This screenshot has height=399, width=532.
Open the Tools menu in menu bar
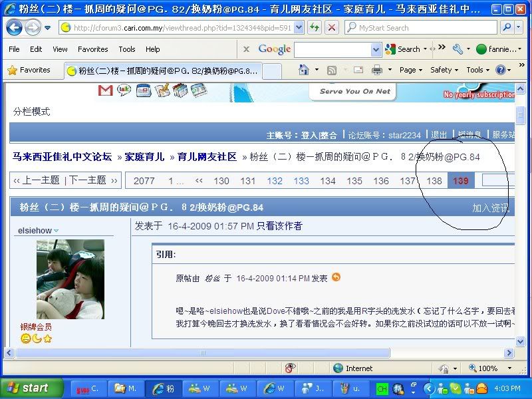tap(126, 49)
